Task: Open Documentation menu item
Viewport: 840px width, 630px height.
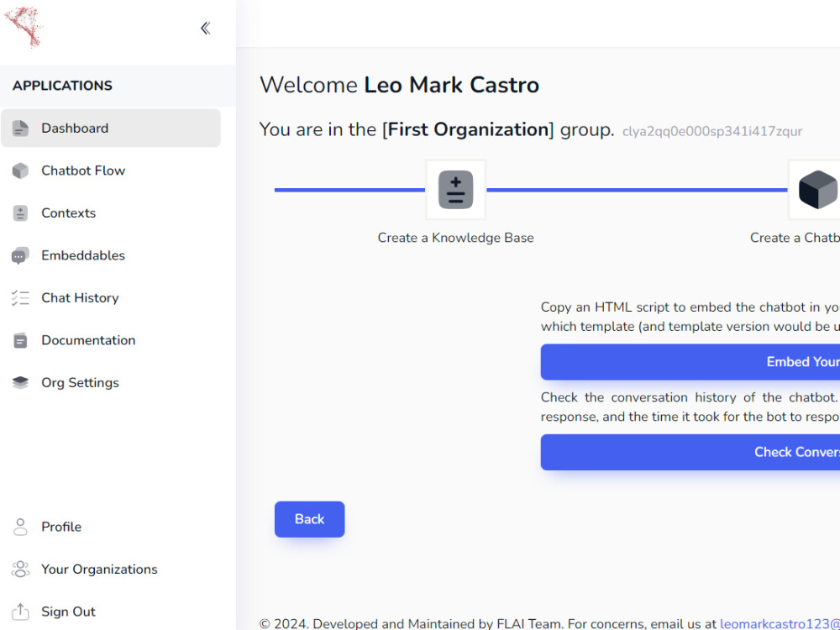Action: [88, 340]
